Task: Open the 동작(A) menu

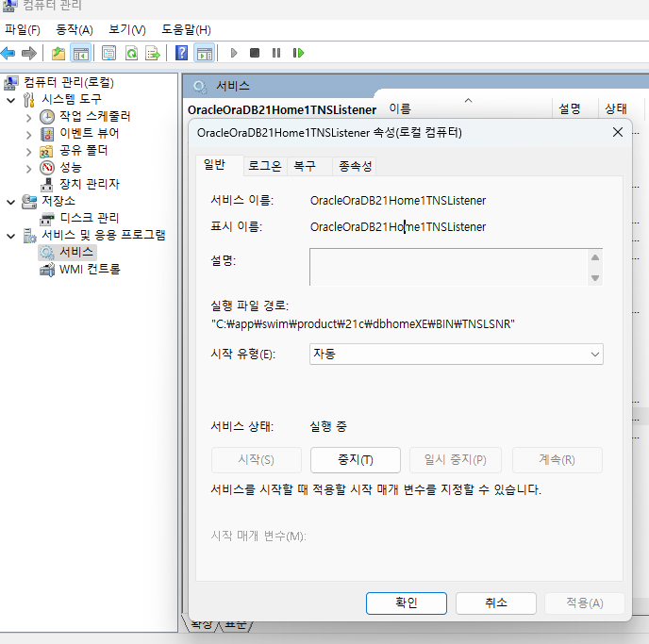Action: [x=75, y=30]
